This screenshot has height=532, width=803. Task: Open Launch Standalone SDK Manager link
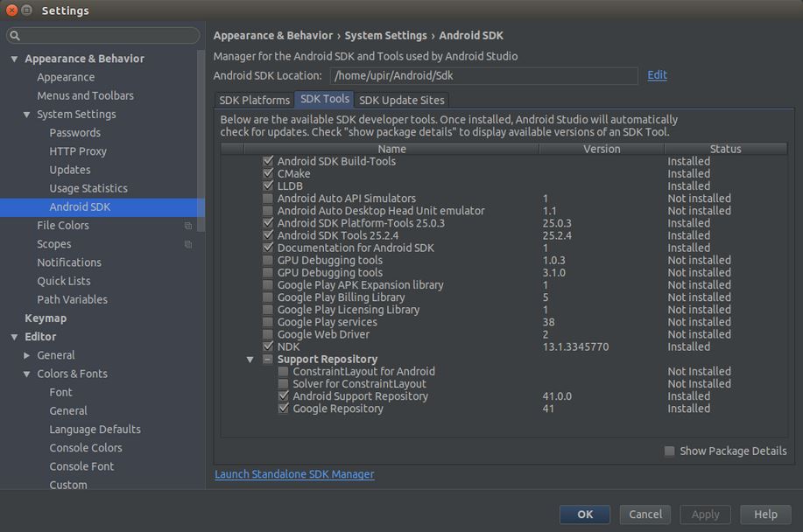[294, 474]
